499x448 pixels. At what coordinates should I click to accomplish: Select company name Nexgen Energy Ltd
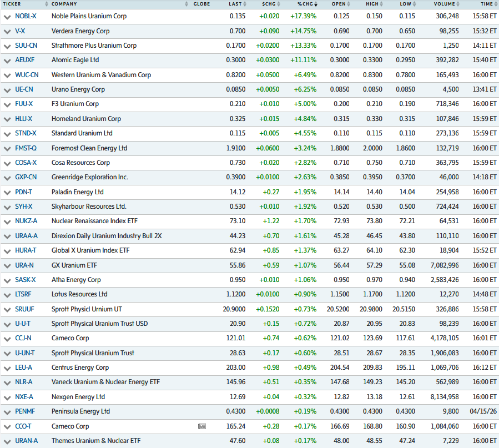(78, 397)
